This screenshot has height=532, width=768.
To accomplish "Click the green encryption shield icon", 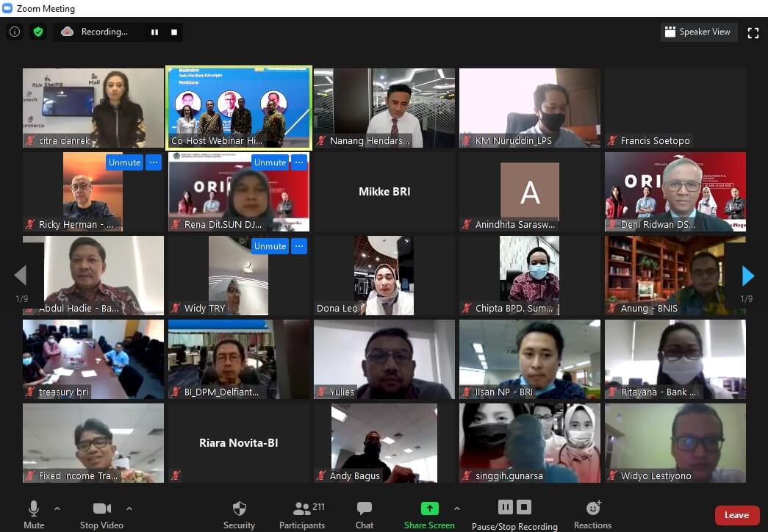I will (37, 32).
